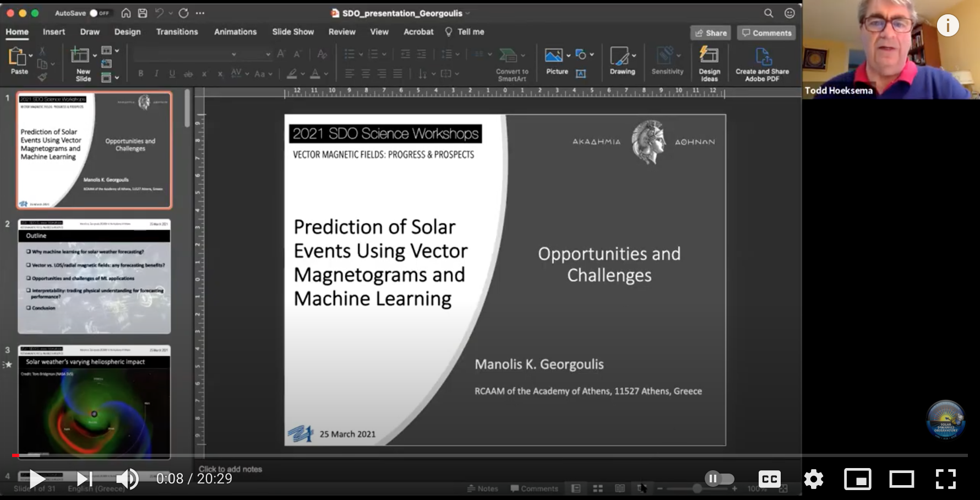The height and width of the screenshot is (500, 980).
Task: Click the New Slide icon
Action: pos(80,56)
